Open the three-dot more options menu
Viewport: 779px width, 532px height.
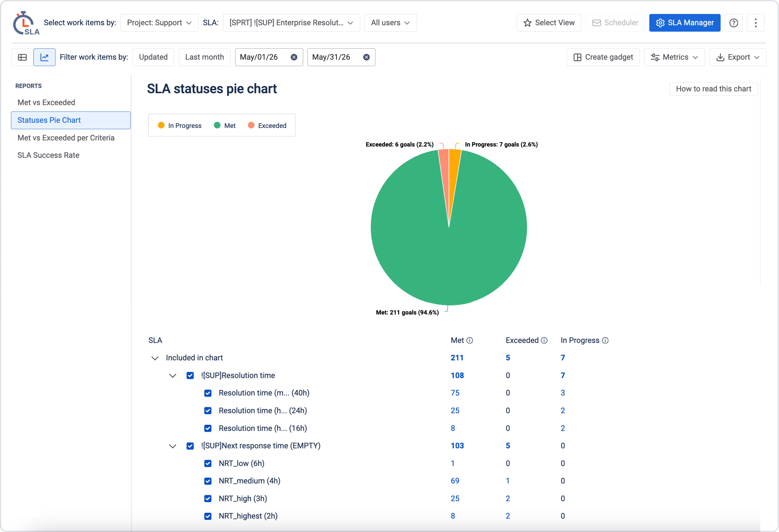[756, 23]
